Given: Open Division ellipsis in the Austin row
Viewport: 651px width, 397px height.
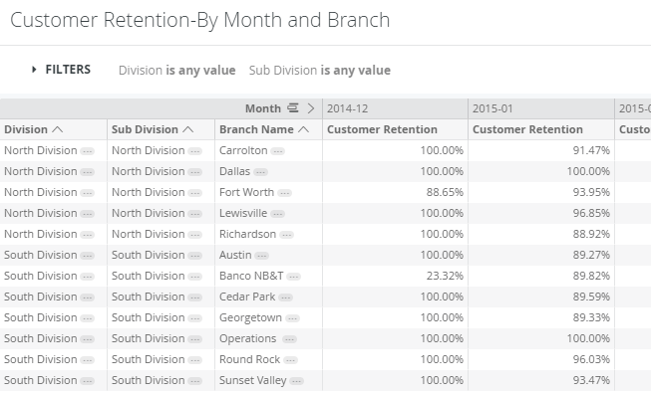Looking at the screenshot, I should coord(87,256).
